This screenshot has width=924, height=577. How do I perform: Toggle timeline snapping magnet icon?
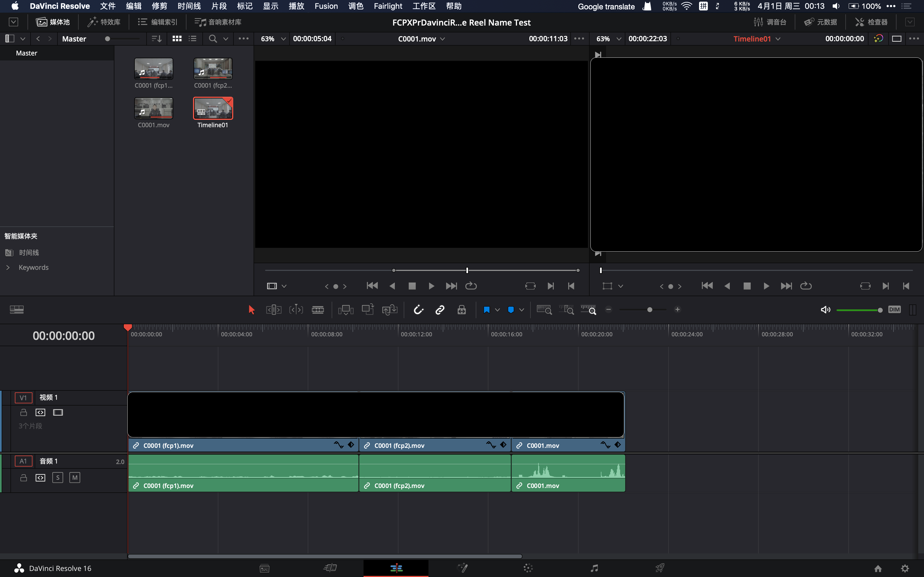pos(419,310)
